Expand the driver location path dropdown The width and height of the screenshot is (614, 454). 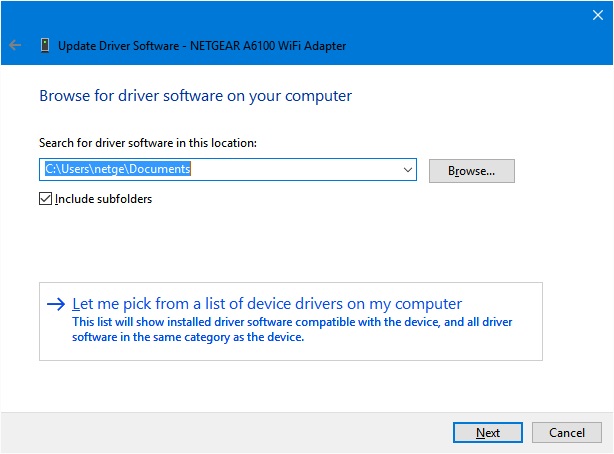[408, 170]
